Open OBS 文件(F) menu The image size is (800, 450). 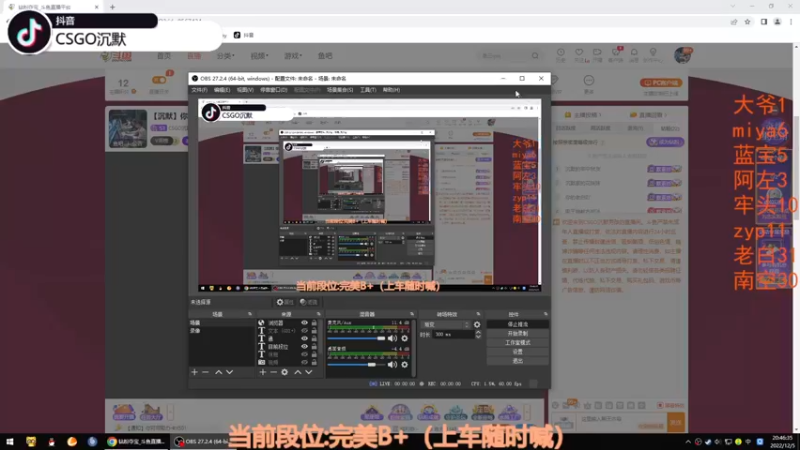pos(199,90)
